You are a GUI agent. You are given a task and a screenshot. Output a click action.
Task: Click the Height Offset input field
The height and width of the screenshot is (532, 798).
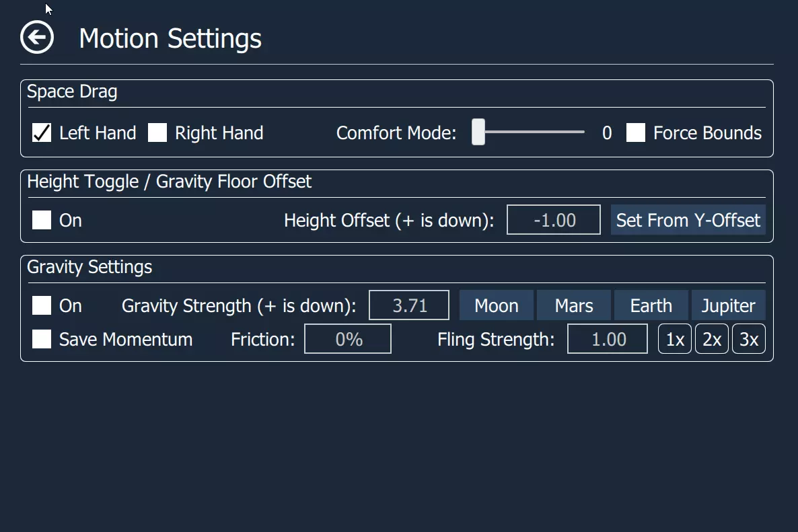[553, 220]
